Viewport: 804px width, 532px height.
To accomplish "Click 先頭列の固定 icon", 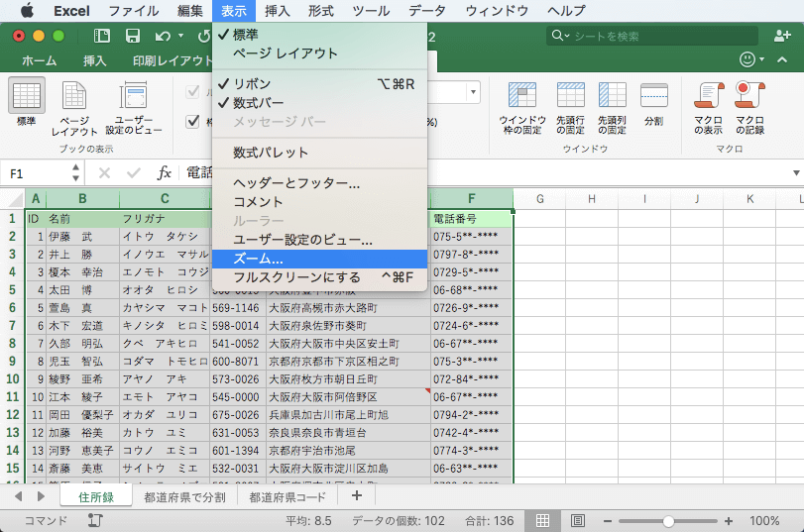I will pyautogui.click(x=613, y=95).
